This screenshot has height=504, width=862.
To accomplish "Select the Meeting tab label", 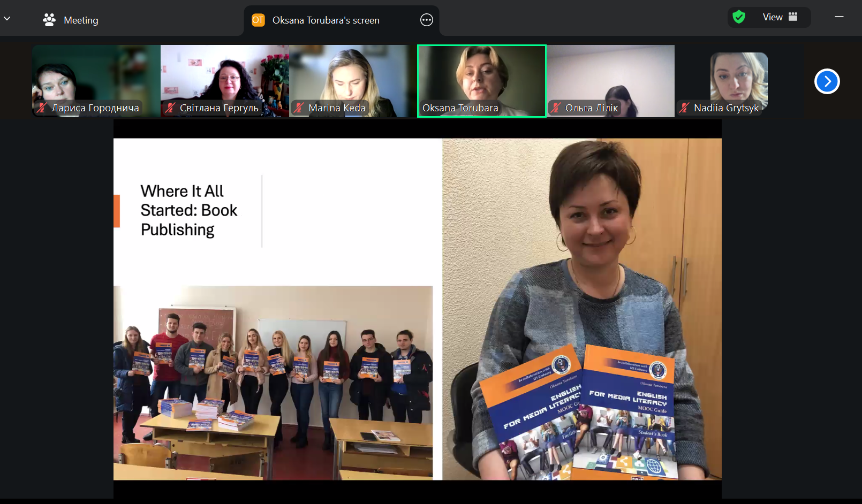I will pos(81,20).
